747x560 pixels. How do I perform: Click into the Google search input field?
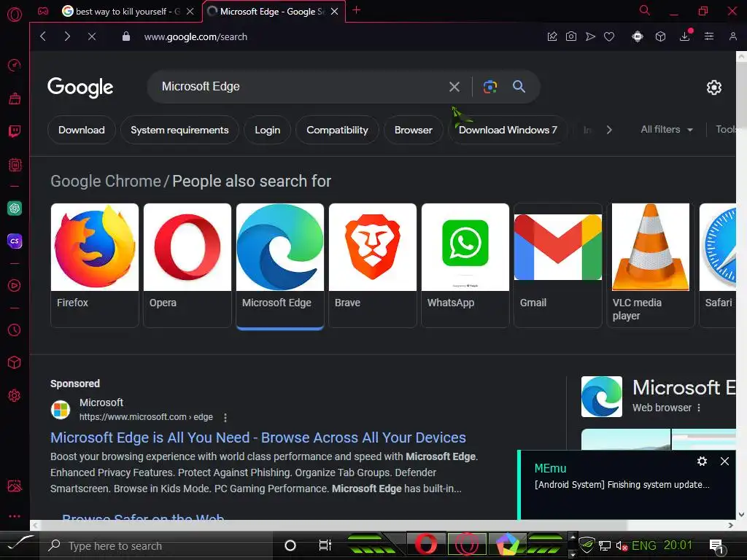pos(300,87)
